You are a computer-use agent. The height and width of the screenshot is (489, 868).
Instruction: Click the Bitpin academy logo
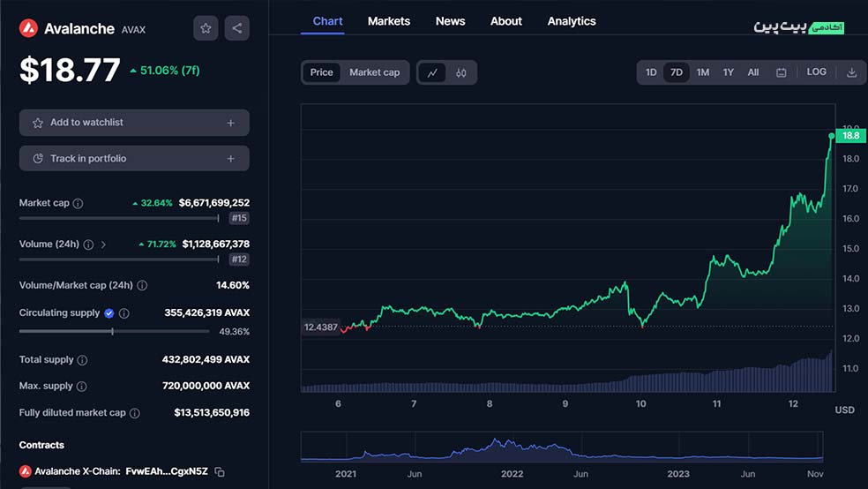point(799,27)
